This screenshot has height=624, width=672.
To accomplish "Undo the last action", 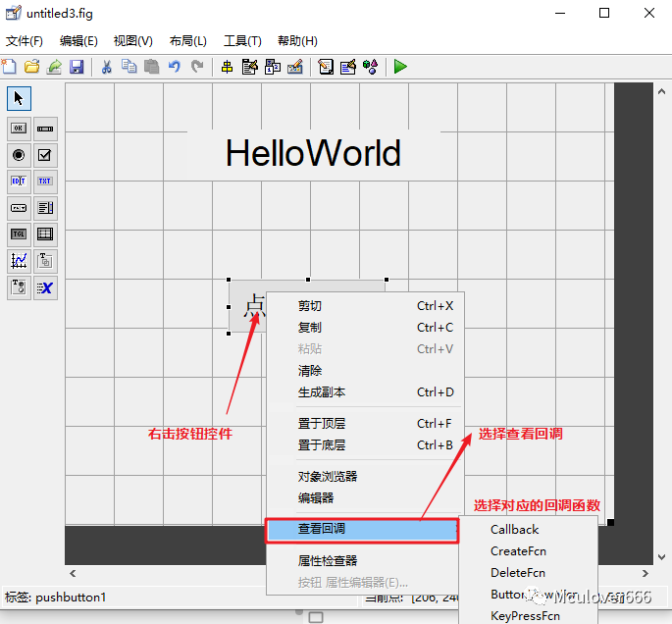I will pos(174,67).
